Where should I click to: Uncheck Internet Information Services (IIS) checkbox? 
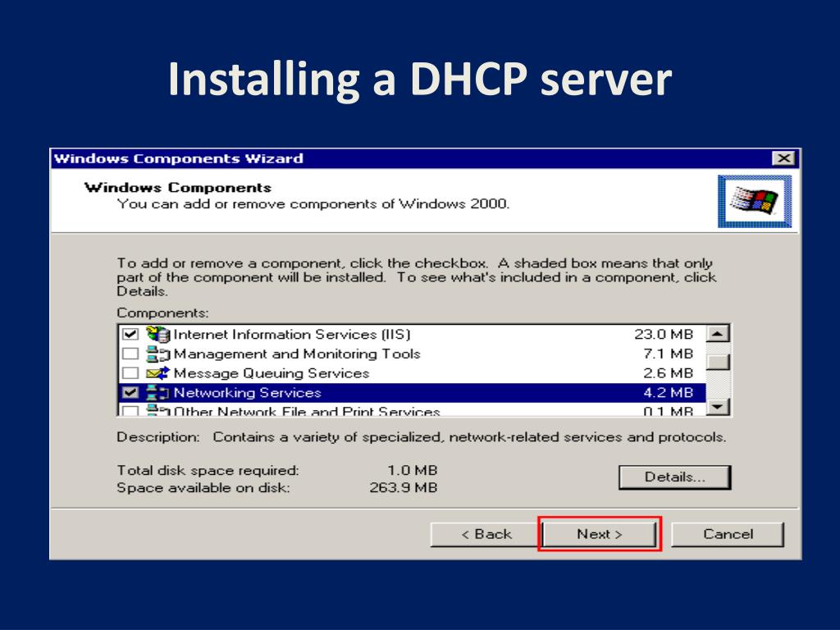130,335
